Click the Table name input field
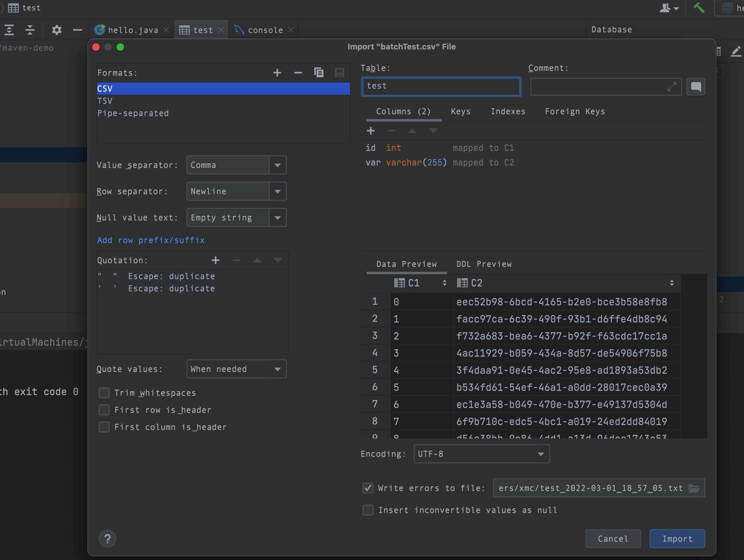The image size is (744, 560). [441, 86]
